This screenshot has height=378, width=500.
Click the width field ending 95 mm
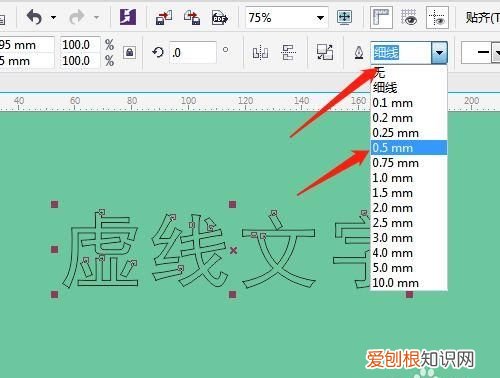(x=26, y=45)
